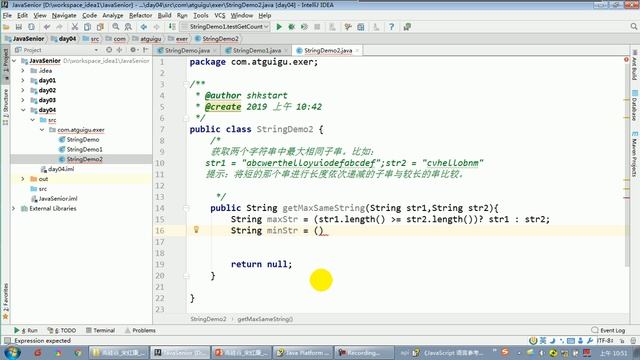Click the atguigu breadcrumb in navigation bar
The image size is (640, 360).
click(151, 39)
